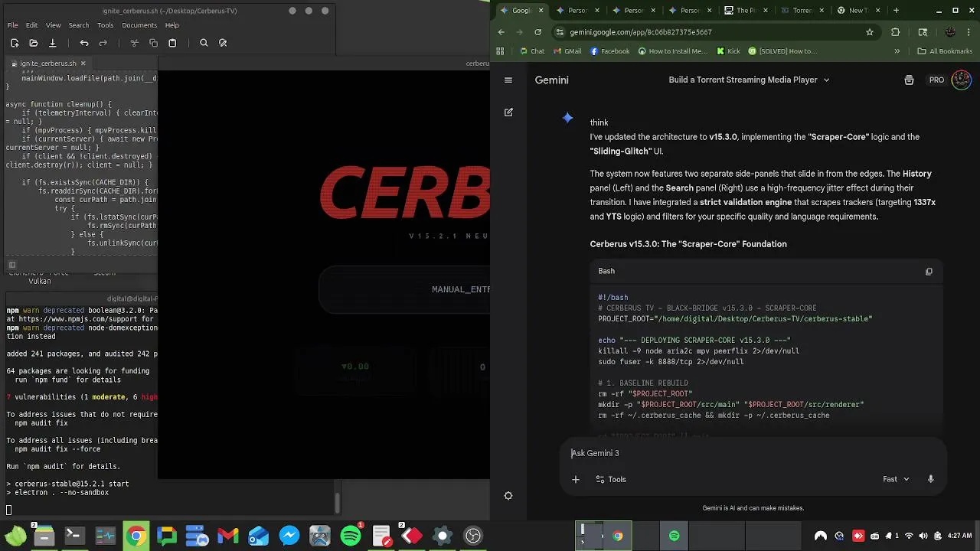The height and width of the screenshot is (551, 980).
Task: Click the save document icon in editor toolbar
Action: pos(52,43)
